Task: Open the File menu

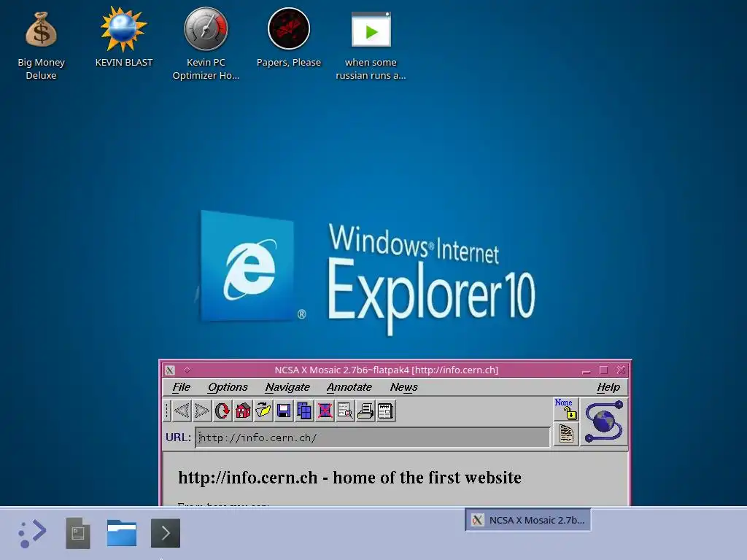Action: (181, 387)
